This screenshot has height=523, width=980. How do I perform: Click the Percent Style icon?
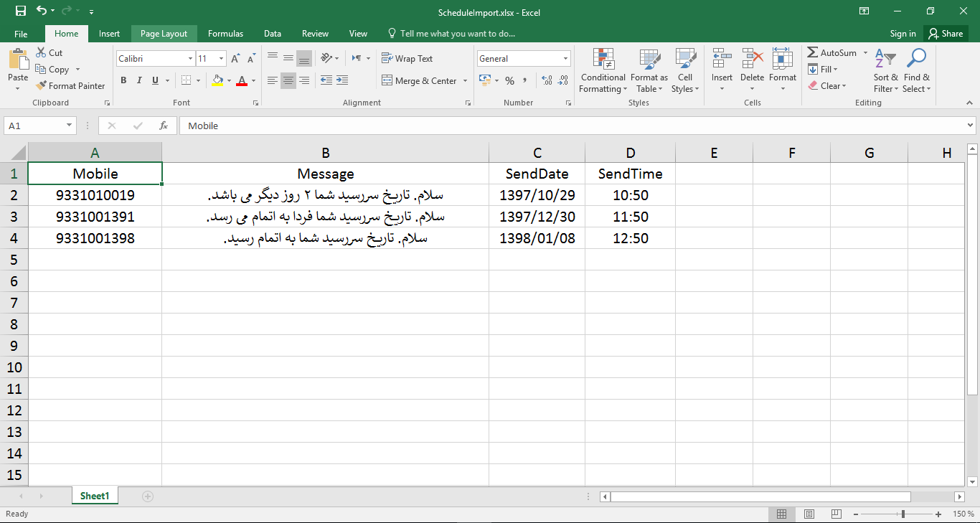[x=510, y=80]
